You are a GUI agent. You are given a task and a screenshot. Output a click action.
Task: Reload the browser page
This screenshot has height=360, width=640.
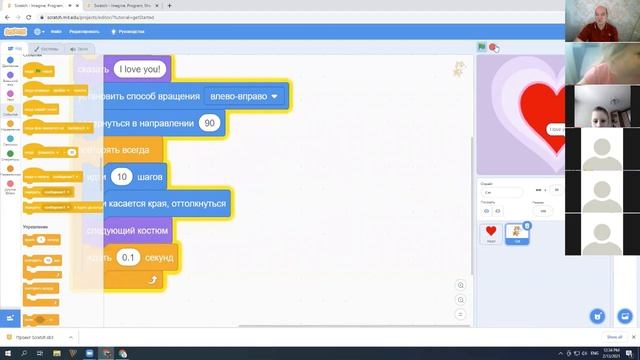click(x=29, y=18)
